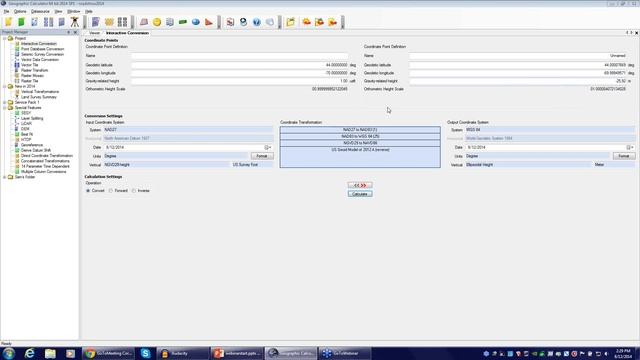Click the four-tile grid toolbar icon

point(122,22)
